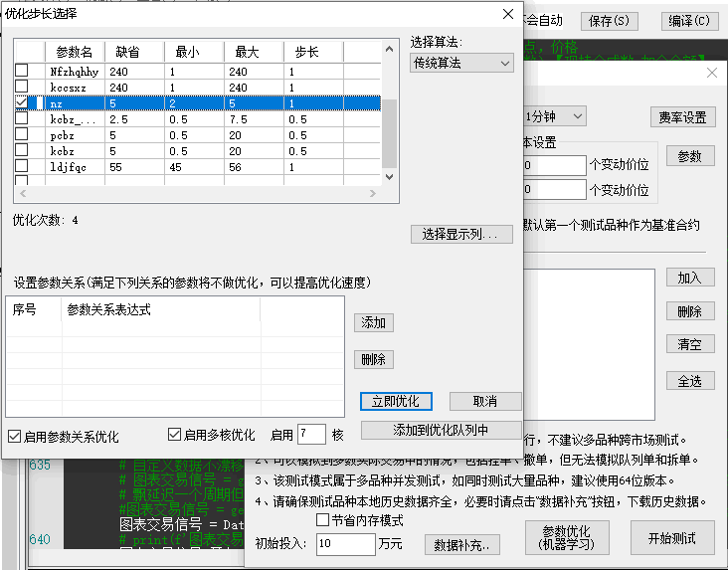Click the second 个变动价位 input field
The image size is (728, 570).
(555, 190)
